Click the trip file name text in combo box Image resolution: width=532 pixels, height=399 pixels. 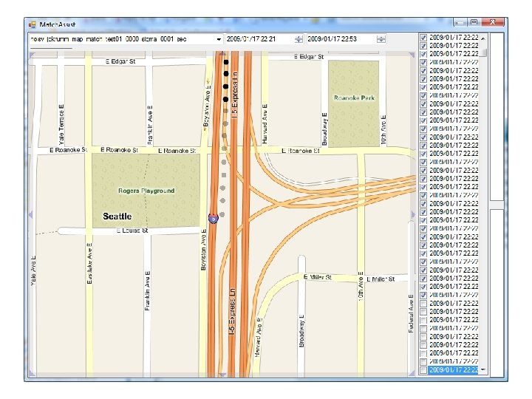[109, 39]
